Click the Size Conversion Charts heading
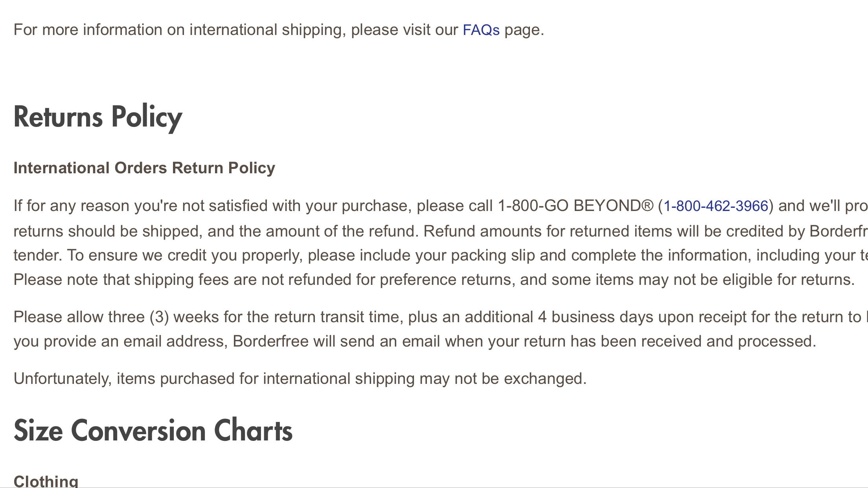868x488 pixels. coord(153,431)
